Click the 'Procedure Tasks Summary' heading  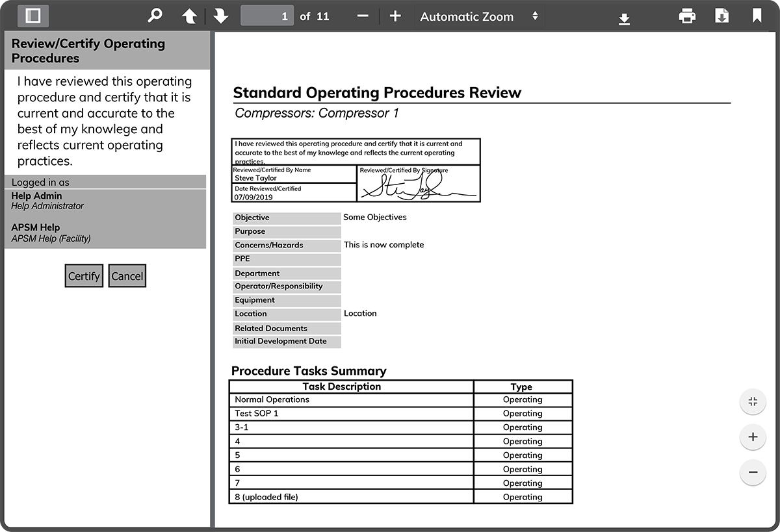(x=309, y=371)
